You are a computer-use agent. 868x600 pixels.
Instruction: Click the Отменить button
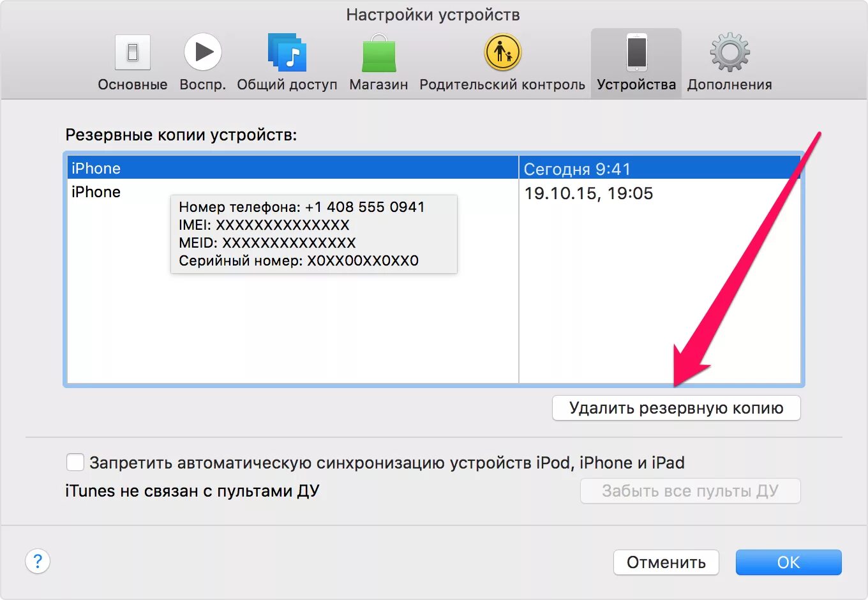pyautogui.click(x=666, y=562)
